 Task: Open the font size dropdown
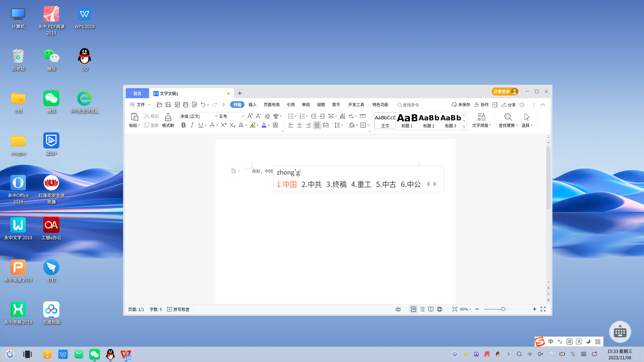tap(243, 116)
